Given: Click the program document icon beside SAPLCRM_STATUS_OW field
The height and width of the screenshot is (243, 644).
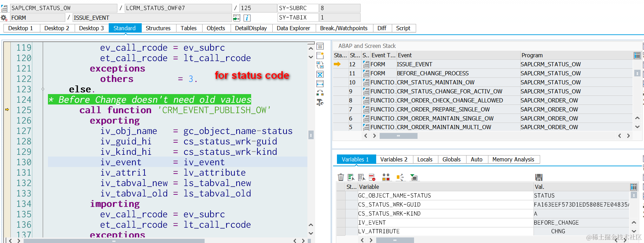Looking at the screenshot, I should pos(4,8).
